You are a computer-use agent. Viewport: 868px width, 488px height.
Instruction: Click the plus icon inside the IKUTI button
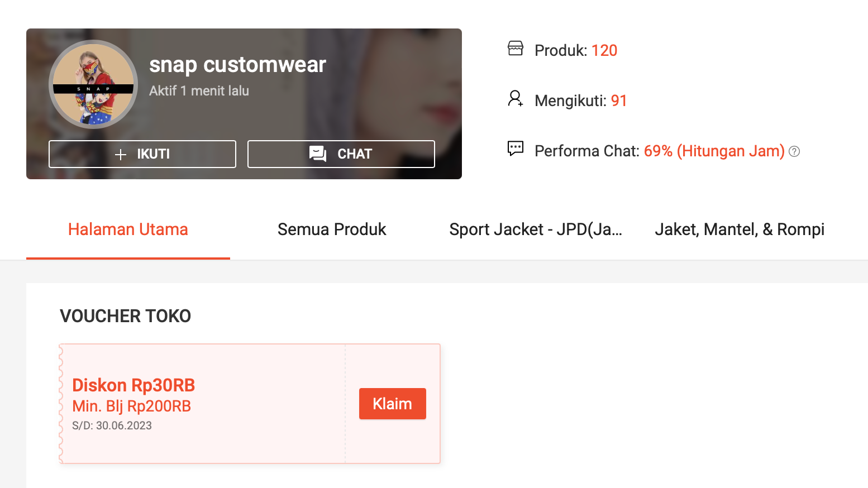point(121,154)
